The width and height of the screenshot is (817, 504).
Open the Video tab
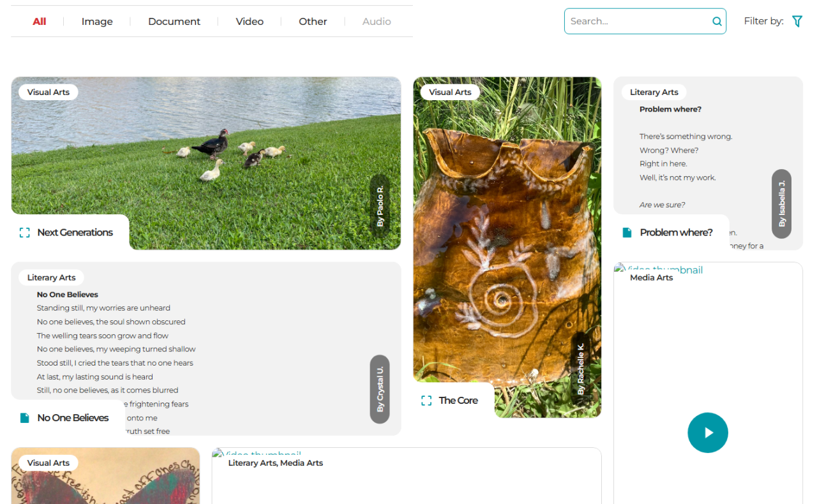250,22
